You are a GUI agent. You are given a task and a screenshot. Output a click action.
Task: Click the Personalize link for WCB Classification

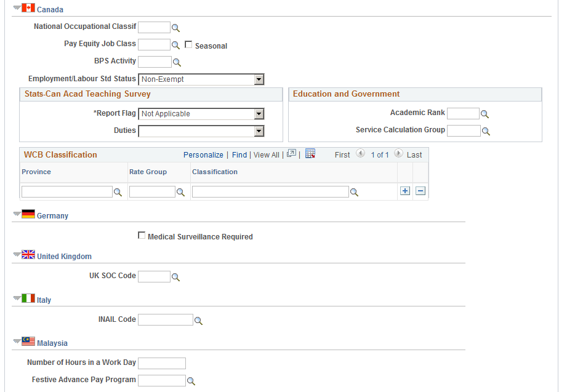[203, 154]
